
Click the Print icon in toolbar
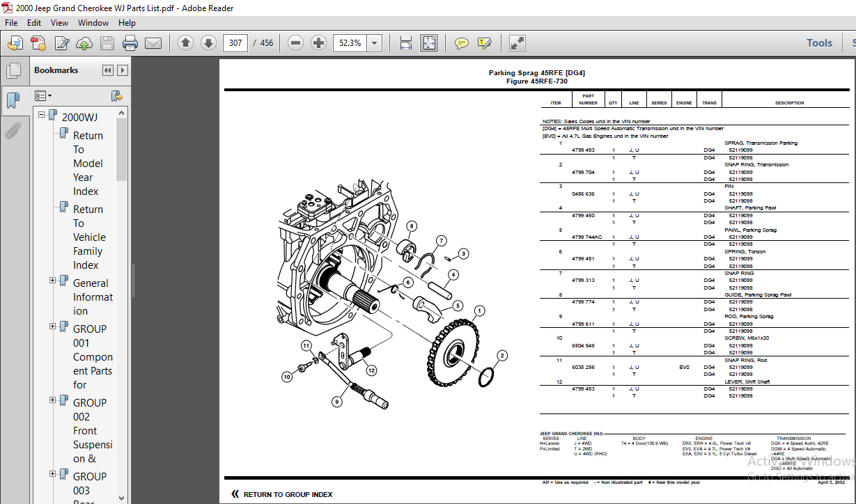(x=130, y=43)
